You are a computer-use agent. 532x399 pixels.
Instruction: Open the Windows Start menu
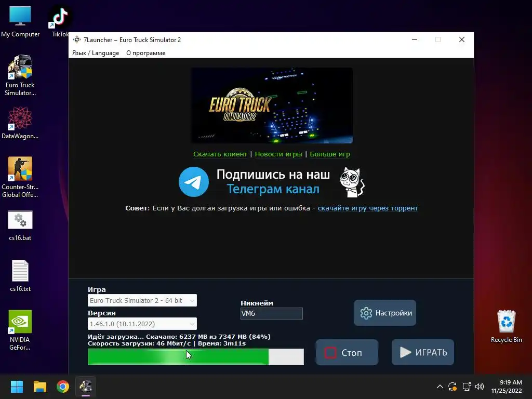17,387
